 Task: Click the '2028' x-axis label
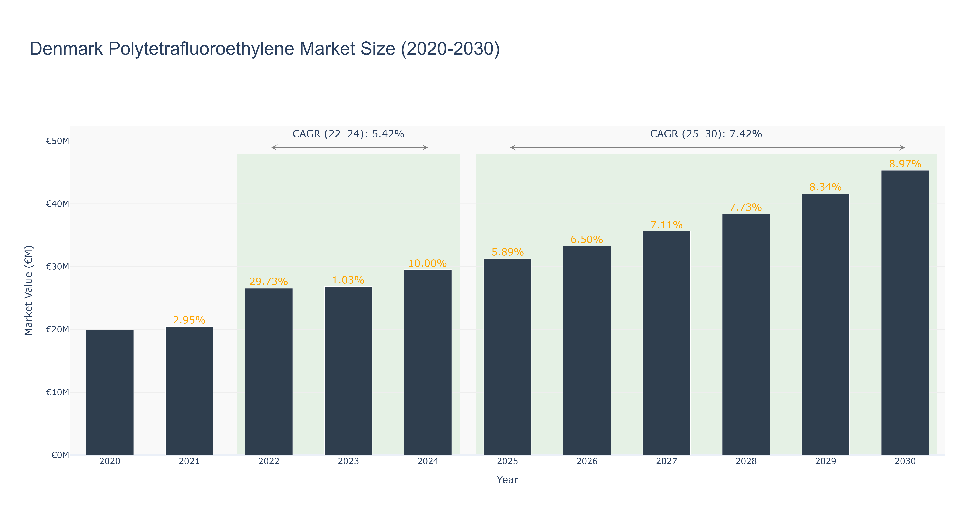[746, 461]
